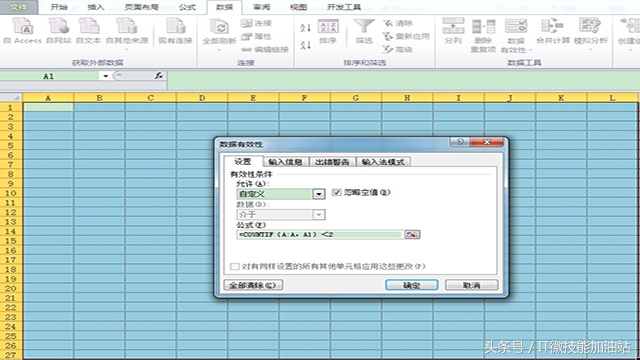Click the Reapply (重新应用) filter item

tap(406, 36)
